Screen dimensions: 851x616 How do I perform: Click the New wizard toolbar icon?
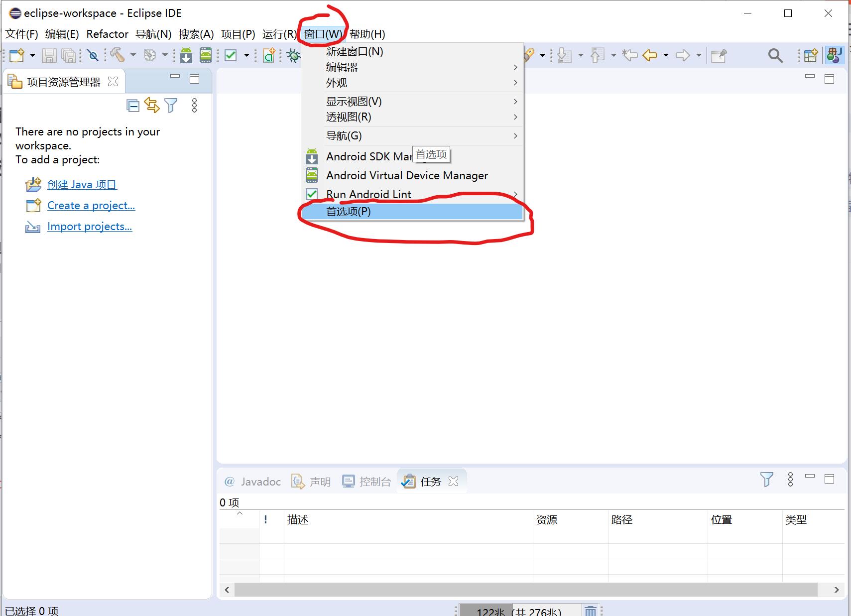coord(16,55)
